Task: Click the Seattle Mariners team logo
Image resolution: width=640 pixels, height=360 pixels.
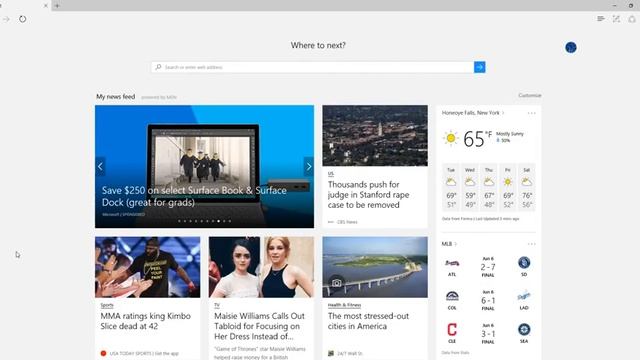Action: tap(524, 329)
